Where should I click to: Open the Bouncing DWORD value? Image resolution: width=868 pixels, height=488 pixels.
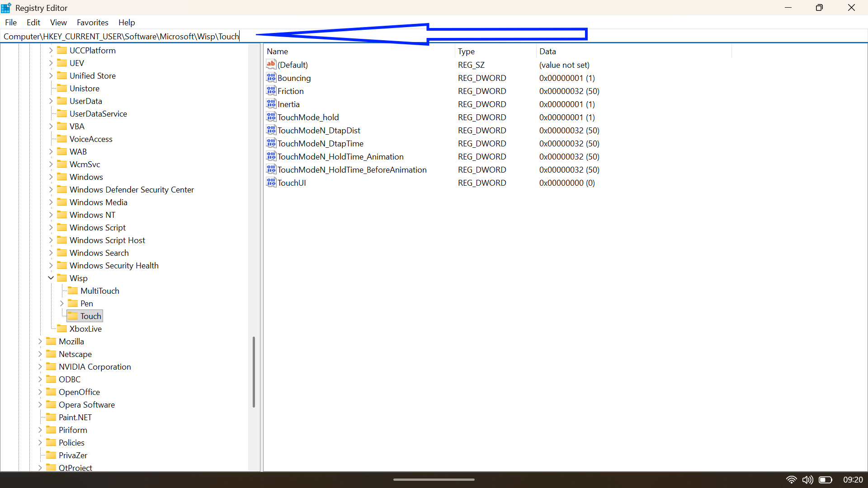click(294, 78)
